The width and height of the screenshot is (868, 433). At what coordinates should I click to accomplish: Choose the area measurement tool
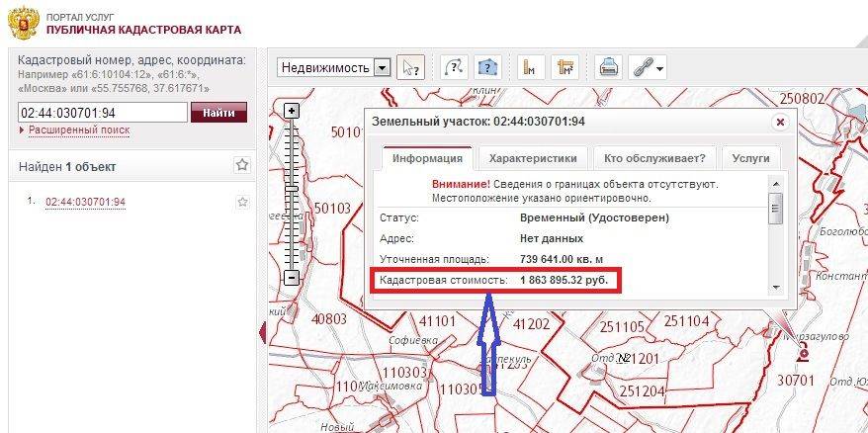(564, 67)
